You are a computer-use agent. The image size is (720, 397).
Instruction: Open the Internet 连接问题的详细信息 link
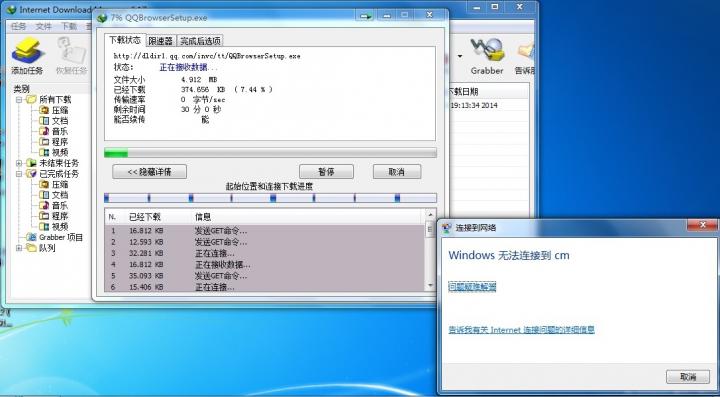521,330
